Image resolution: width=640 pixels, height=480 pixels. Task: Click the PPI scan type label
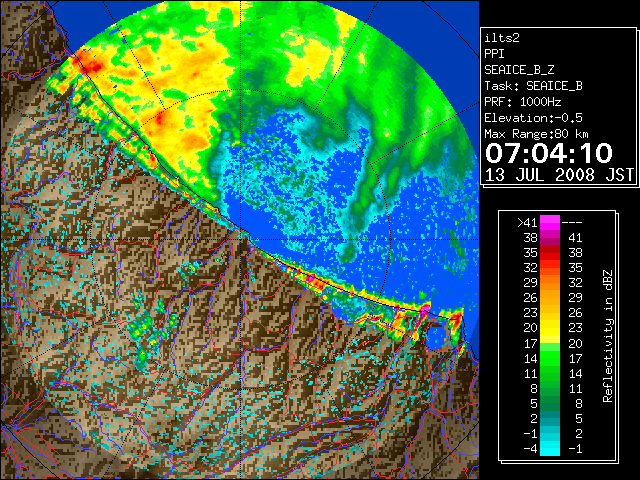point(494,54)
